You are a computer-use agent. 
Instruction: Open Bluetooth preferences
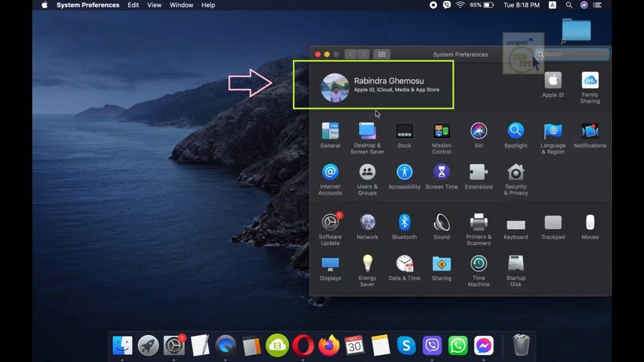pyautogui.click(x=405, y=226)
